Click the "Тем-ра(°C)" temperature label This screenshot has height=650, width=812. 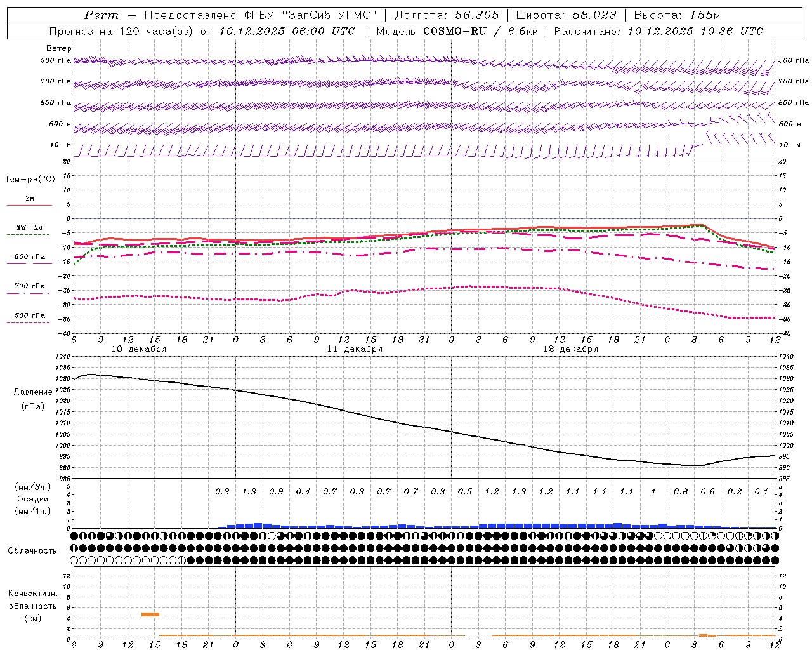pyautogui.click(x=30, y=180)
